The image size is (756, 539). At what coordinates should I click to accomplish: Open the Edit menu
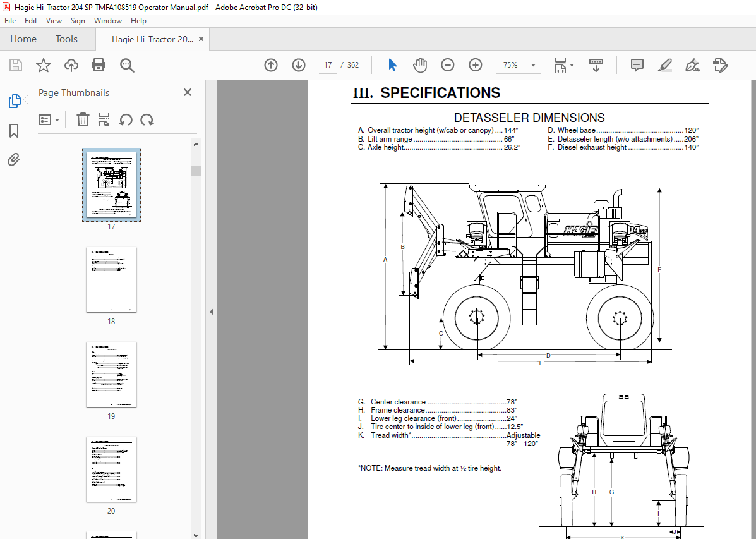click(31, 21)
